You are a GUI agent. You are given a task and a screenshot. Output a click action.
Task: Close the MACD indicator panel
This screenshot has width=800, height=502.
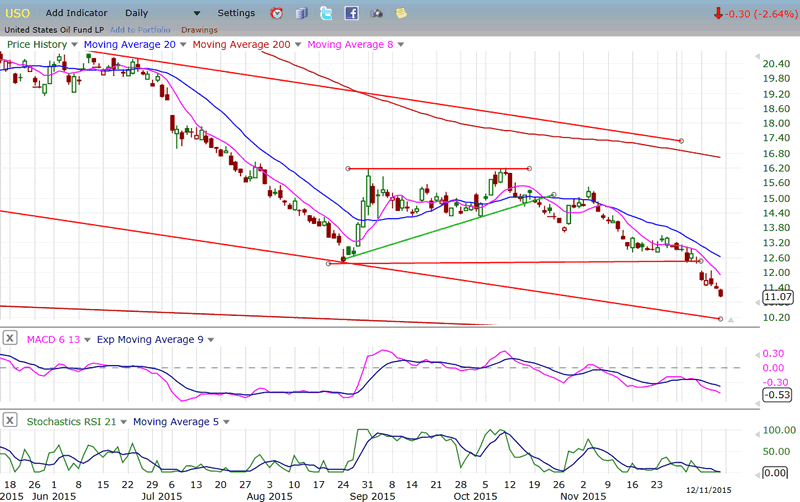[x=9, y=339]
